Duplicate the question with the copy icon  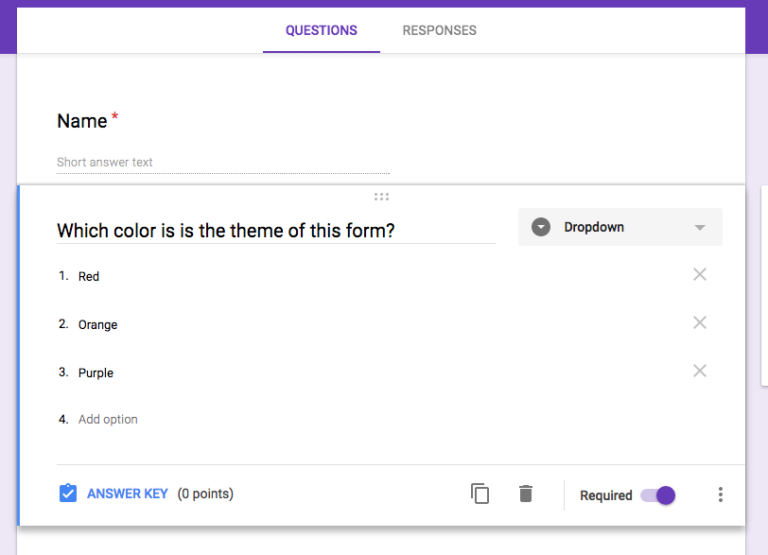[480, 494]
